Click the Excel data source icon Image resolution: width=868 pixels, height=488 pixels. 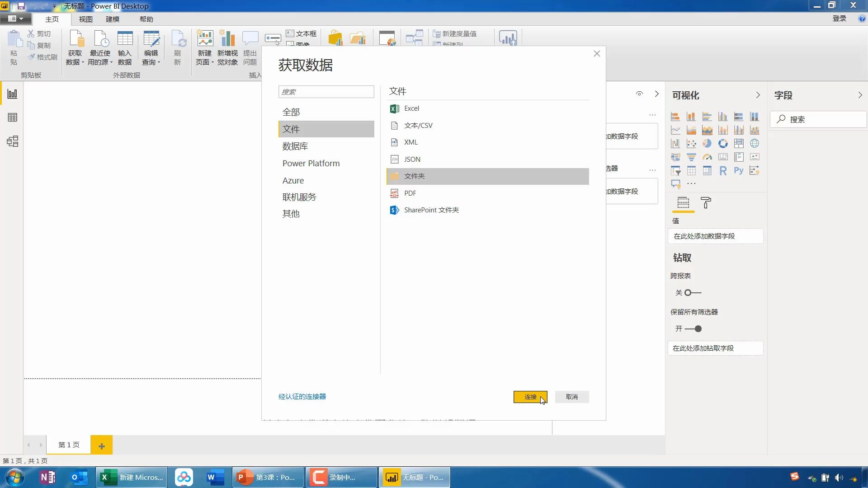point(394,108)
